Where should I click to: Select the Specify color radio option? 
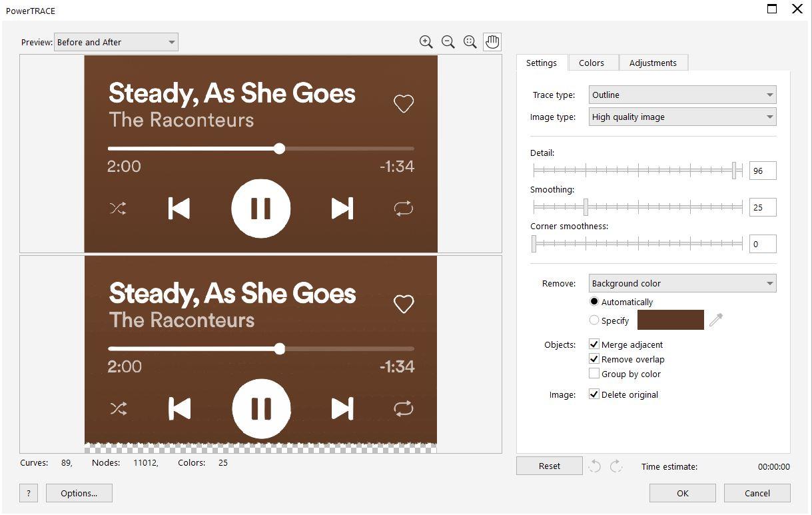point(594,320)
